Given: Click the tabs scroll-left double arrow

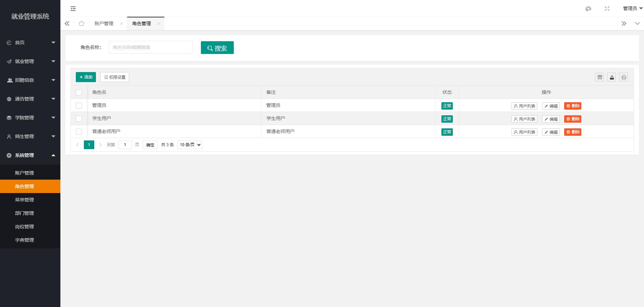Looking at the screenshot, I should coord(67,23).
